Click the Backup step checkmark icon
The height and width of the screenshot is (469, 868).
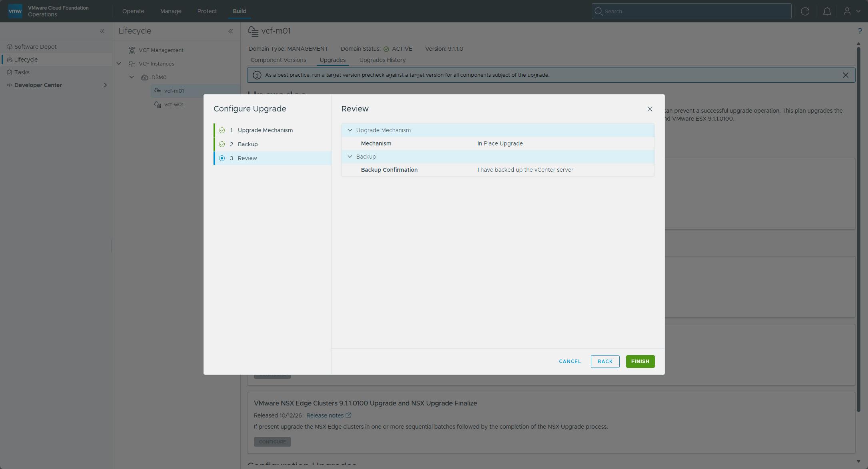(x=222, y=144)
